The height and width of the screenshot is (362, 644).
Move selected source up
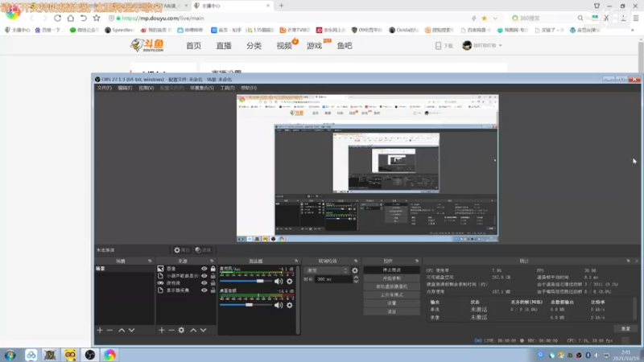(x=193, y=330)
